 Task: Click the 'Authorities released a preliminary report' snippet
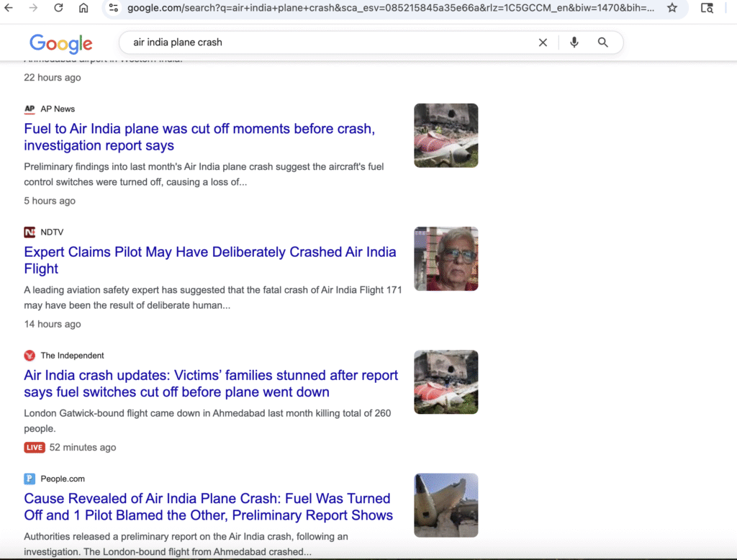(x=186, y=544)
